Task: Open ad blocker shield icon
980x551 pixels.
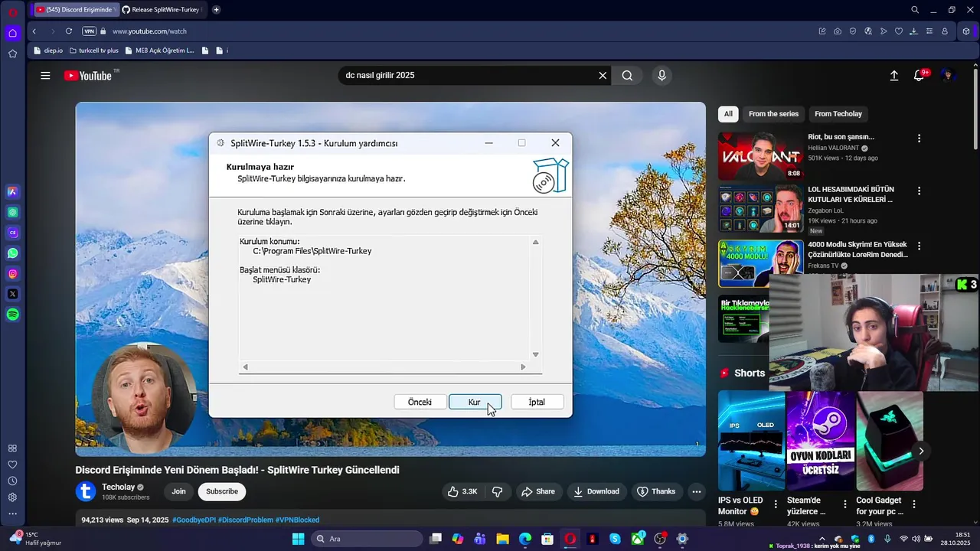Action: (853, 31)
